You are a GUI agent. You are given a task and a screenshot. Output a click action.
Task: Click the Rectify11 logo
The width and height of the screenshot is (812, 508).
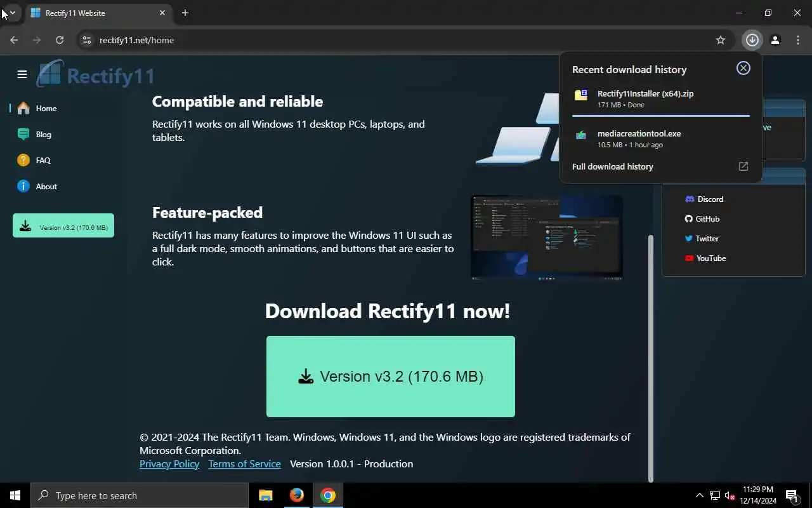click(x=96, y=74)
